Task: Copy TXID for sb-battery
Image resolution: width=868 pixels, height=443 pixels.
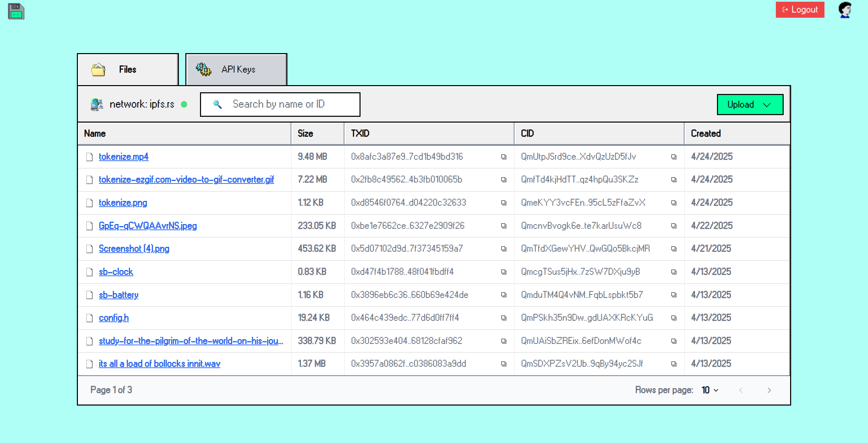Action: click(x=504, y=295)
